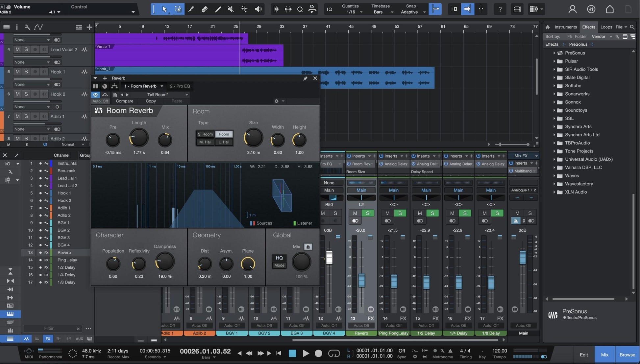This screenshot has width=640, height=364.
Task: Click the Reverb channel volume fader
Action: tap(361, 280)
